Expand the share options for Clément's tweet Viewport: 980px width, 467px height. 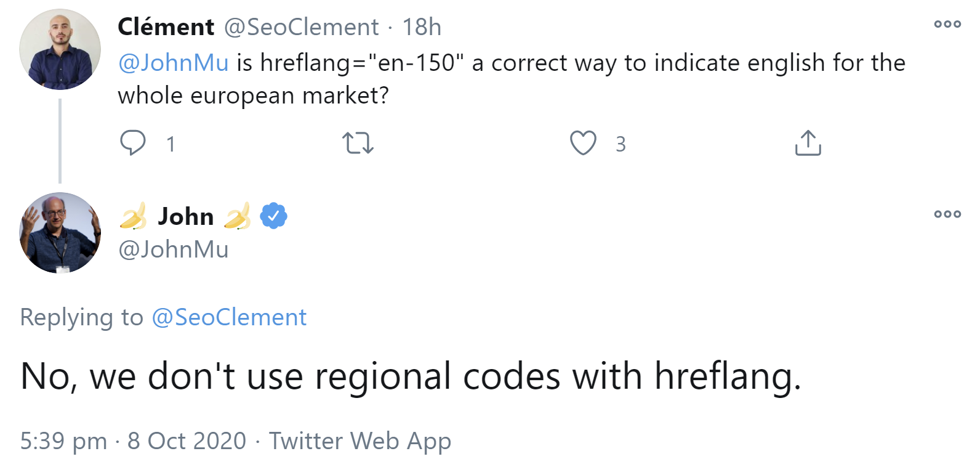click(x=809, y=143)
